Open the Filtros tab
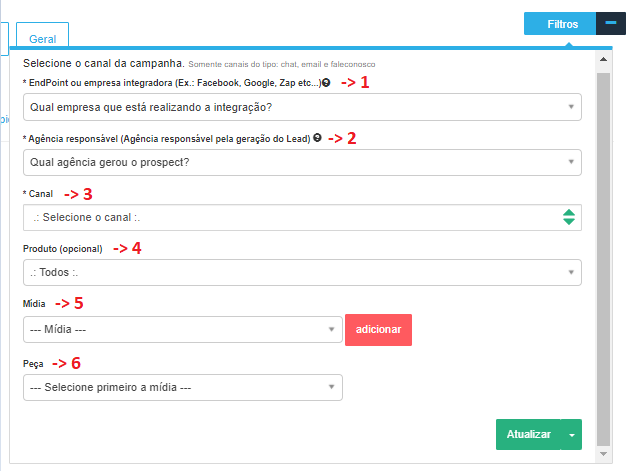Viewport: 632px width, 471px height. pyautogui.click(x=561, y=23)
